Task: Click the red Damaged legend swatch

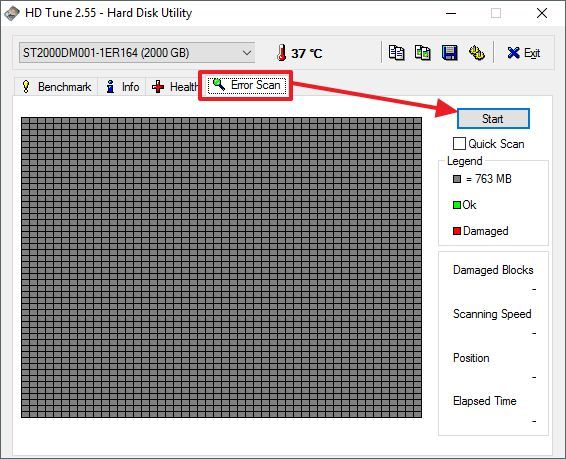Action: (x=457, y=231)
